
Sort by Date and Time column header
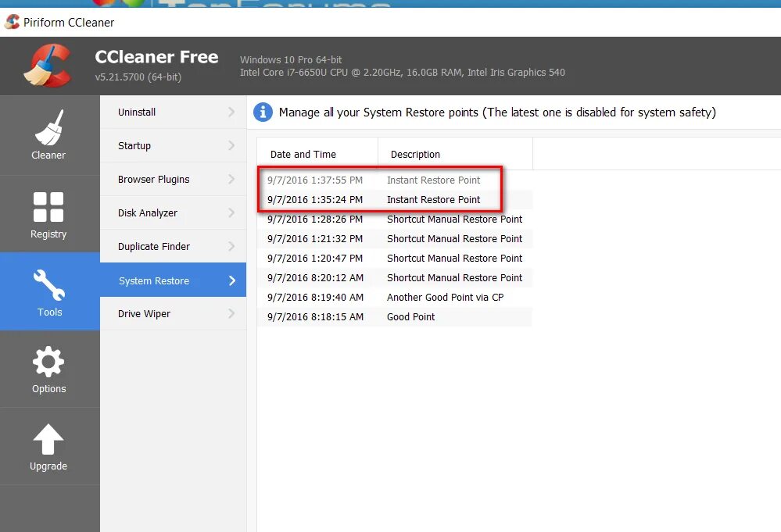[x=317, y=154]
